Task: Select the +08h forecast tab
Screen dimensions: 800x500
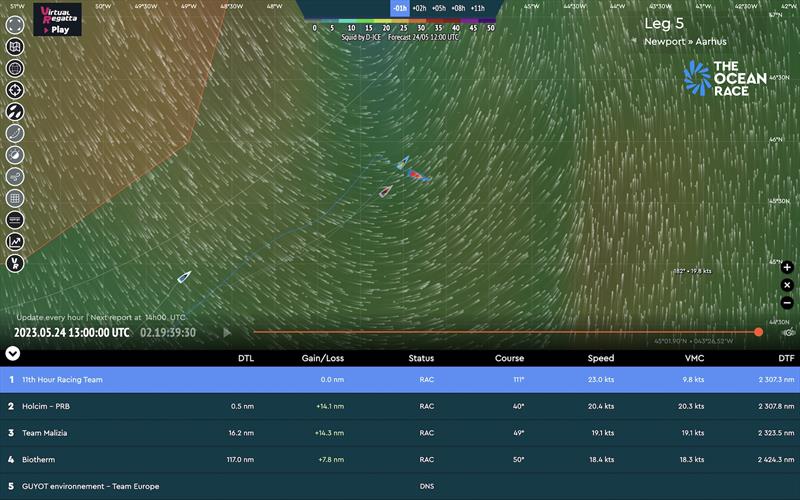Action: point(458,8)
